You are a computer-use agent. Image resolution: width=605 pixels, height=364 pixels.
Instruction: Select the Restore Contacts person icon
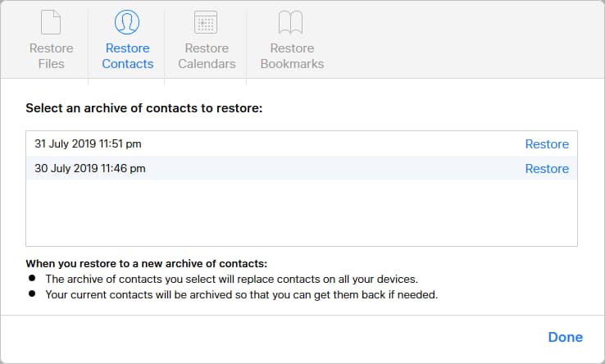pyautogui.click(x=127, y=22)
